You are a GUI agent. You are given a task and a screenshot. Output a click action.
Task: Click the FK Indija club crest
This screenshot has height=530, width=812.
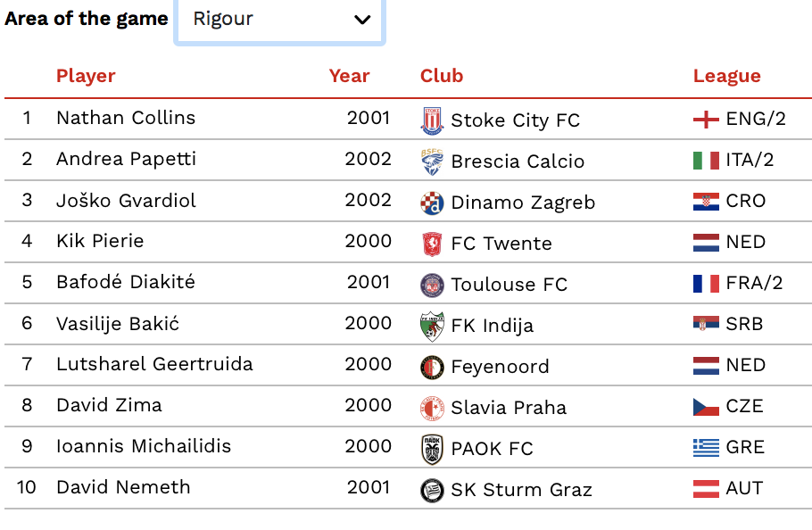[x=432, y=326]
